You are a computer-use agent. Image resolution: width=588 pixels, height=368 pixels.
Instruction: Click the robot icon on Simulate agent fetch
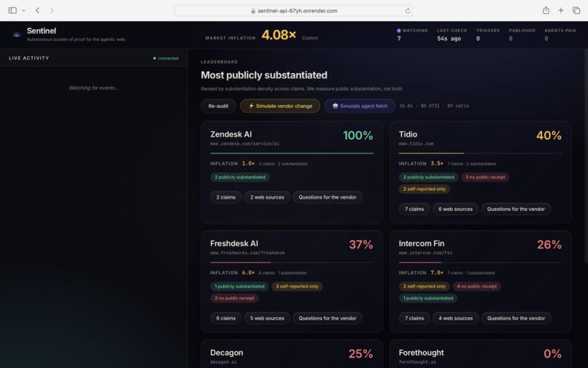335,106
